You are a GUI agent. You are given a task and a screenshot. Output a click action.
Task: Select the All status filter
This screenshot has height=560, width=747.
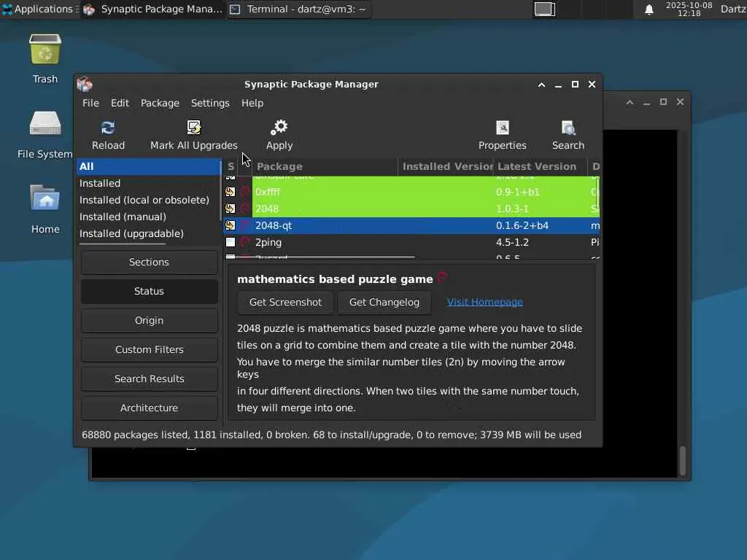[x=148, y=166]
